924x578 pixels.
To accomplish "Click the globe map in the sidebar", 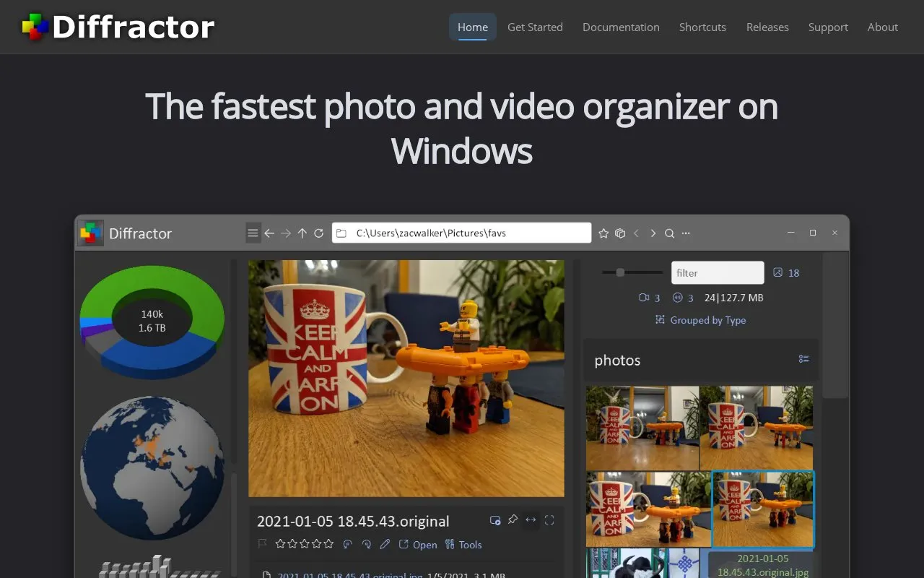I will click(x=151, y=467).
